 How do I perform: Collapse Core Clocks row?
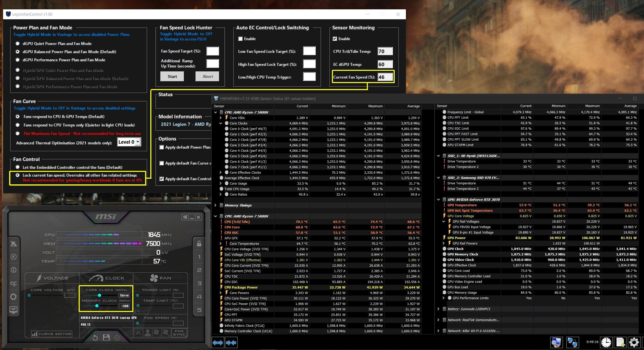click(221, 123)
